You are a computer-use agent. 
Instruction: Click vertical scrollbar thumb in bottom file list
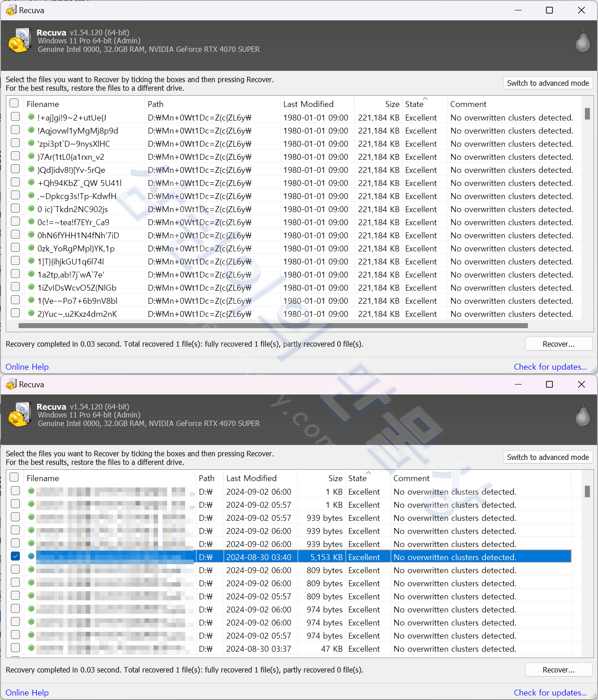(587, 491)
